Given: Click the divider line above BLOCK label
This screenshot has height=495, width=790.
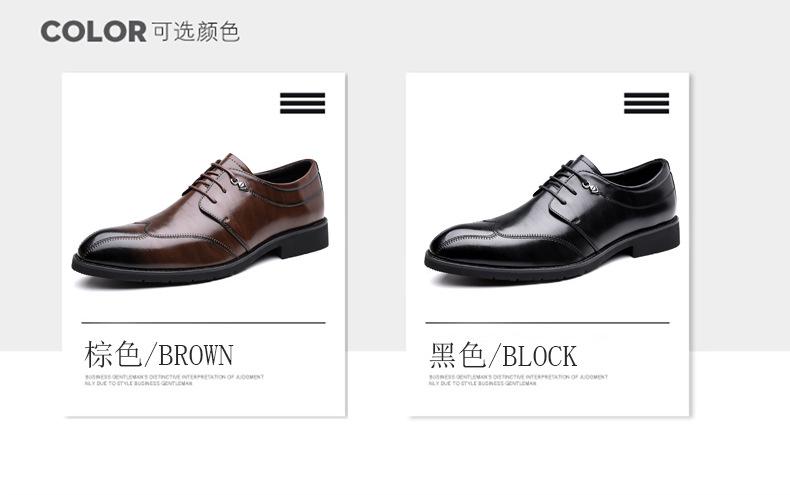Looking at the screenshot, I should 548,322.
